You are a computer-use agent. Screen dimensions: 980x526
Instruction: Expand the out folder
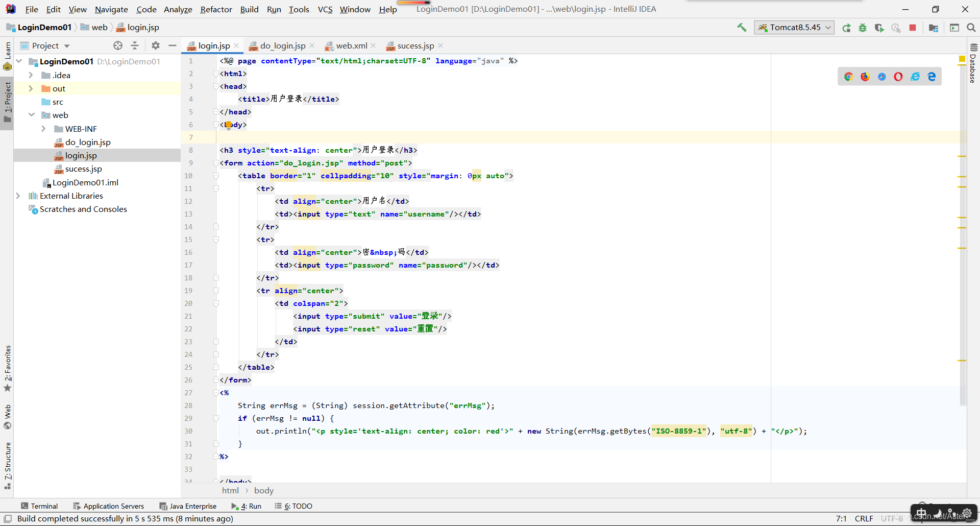[x=31, y=88]
